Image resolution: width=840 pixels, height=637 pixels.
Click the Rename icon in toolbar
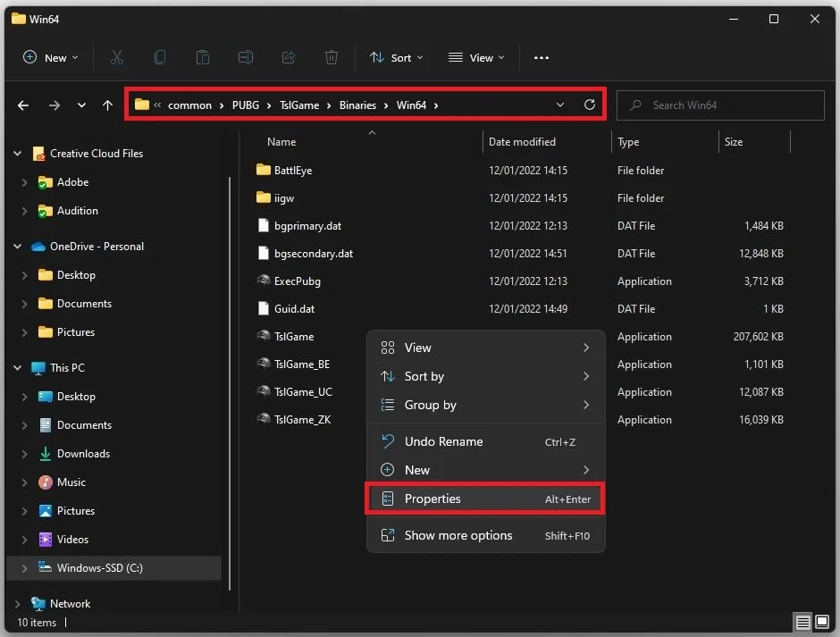246,57
